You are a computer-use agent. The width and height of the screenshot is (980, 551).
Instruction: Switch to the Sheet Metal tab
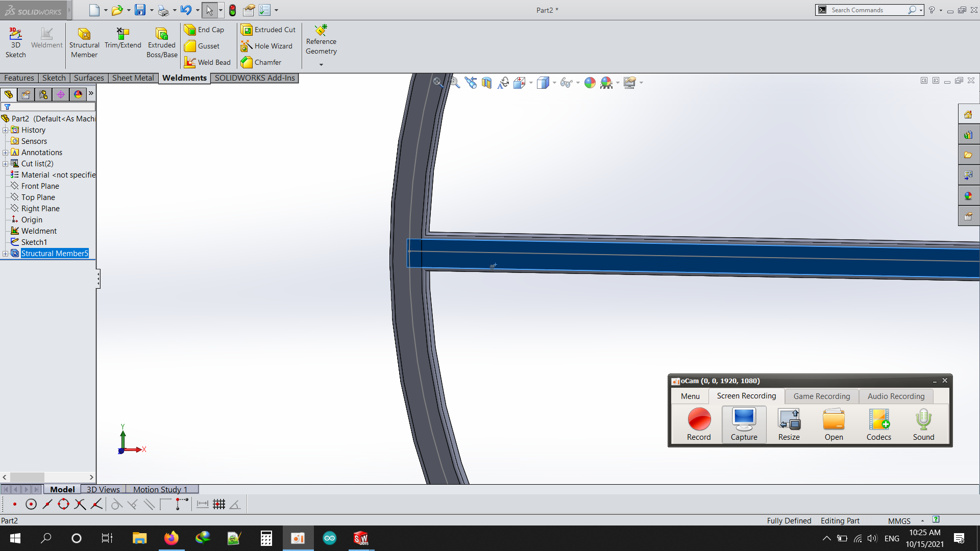click(x=133, y=78)
